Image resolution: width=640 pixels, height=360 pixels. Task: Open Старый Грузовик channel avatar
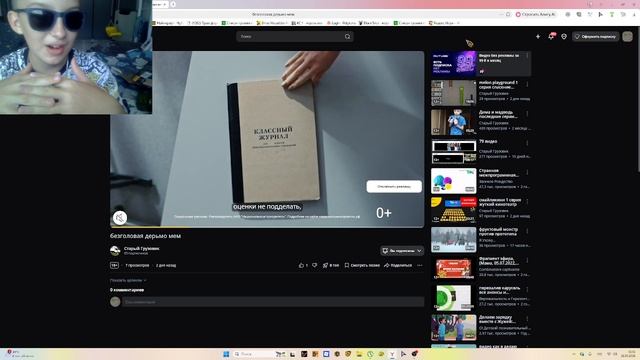115,251
